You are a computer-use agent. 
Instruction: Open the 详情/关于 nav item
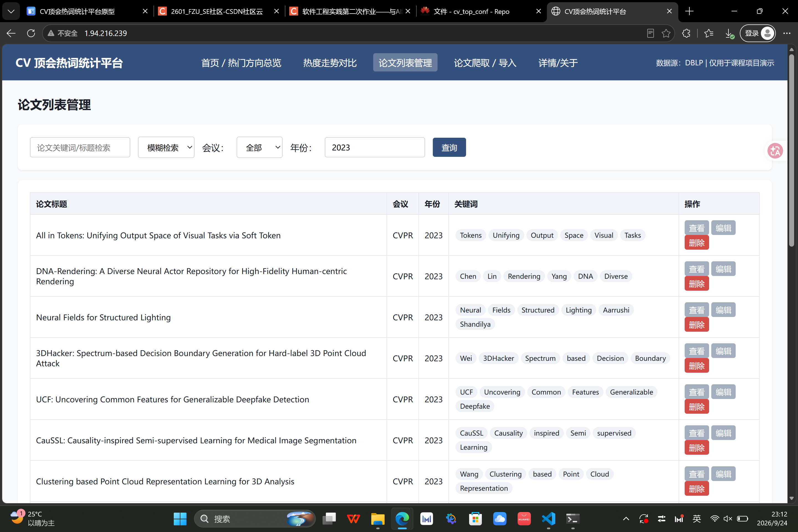(558, 62)
